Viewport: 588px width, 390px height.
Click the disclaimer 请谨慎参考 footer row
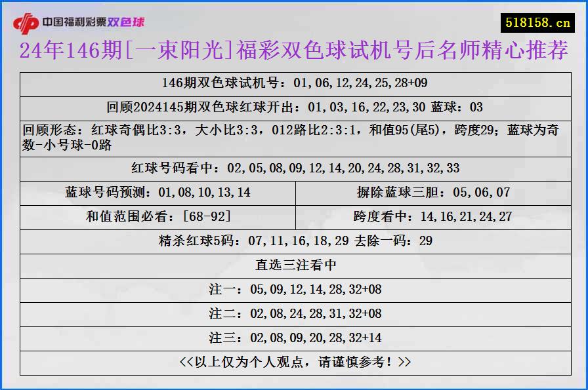(294, 361)
